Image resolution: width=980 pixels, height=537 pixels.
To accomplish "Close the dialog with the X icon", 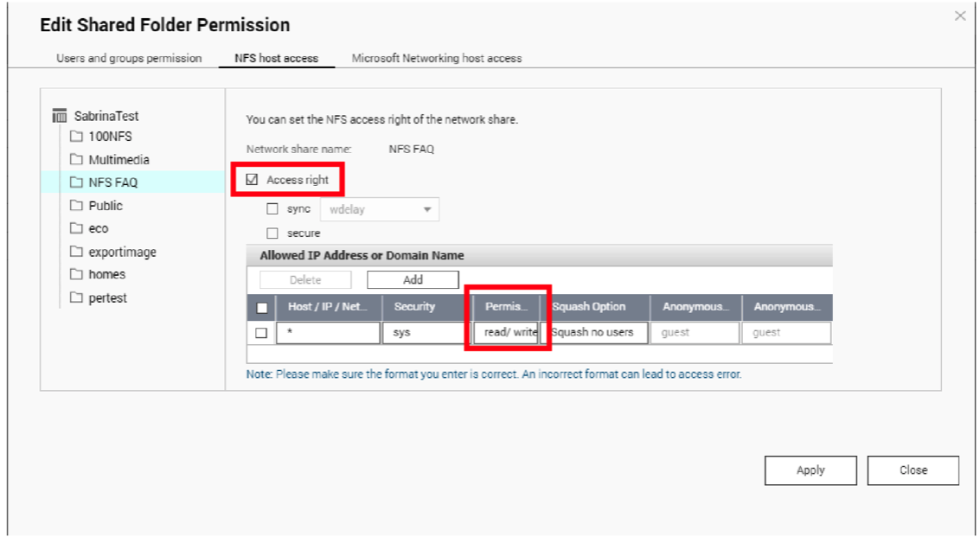I will (960, 16).
